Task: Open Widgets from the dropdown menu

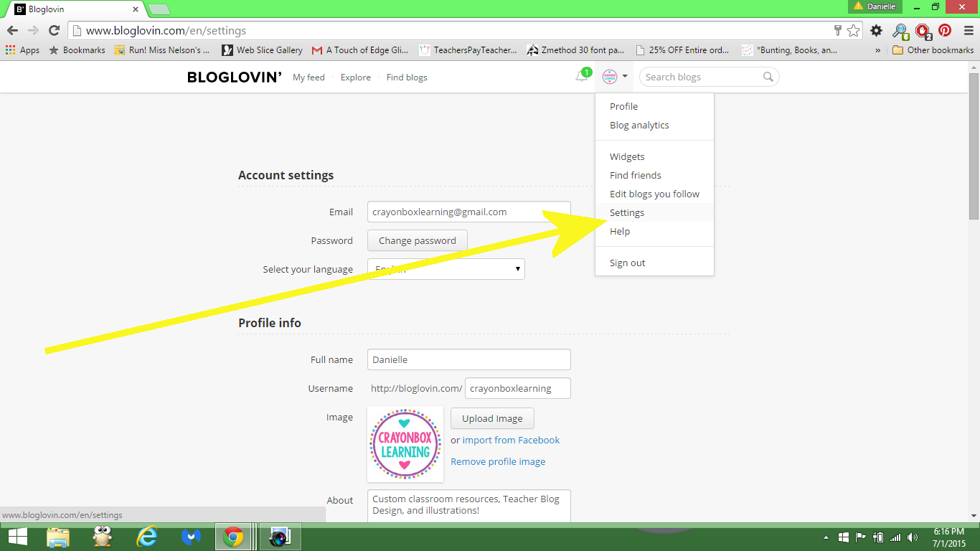Action: tap(654, 156)
